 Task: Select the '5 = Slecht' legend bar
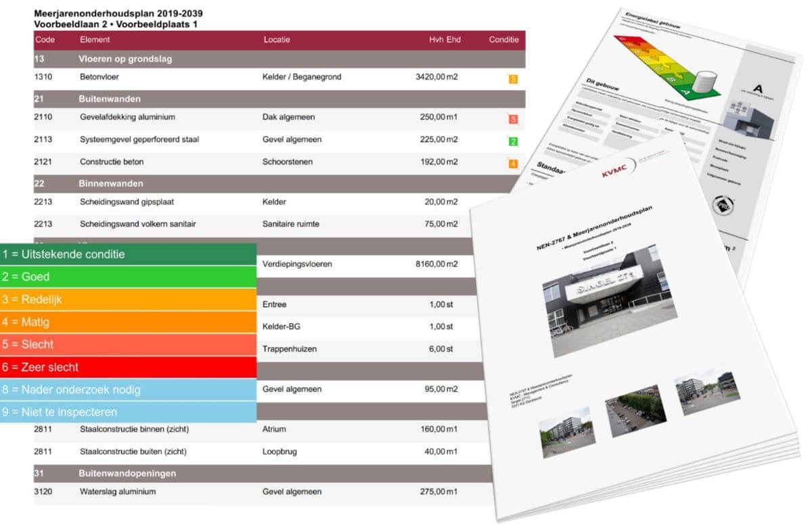click(x=129, y=344)
